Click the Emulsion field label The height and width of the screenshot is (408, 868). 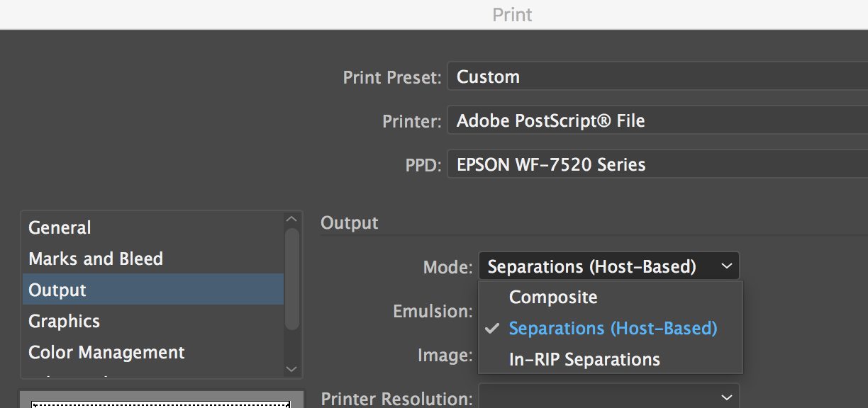pyautogui.click(x=433, y=311)
